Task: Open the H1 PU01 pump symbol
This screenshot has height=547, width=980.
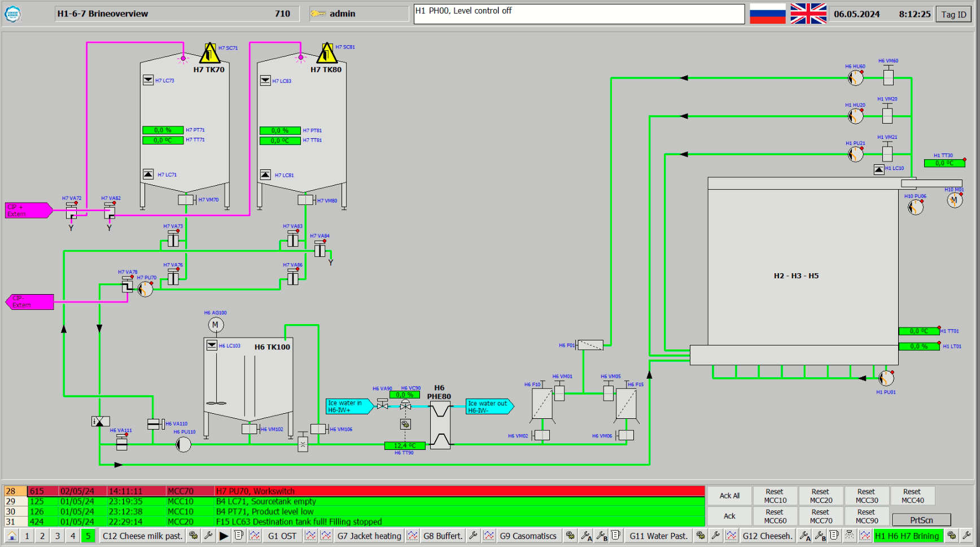Action: [x=886, y=378]
